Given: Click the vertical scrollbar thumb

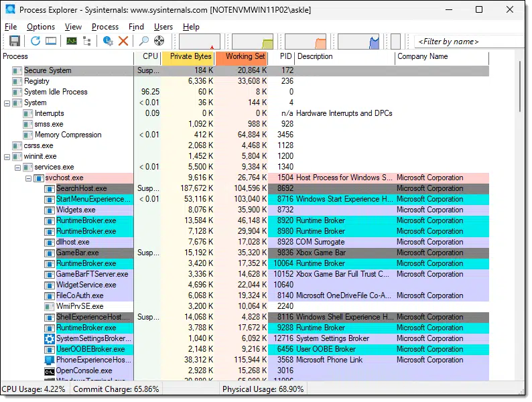Looking at the screenshot, I should pyautogui.click(x=519, y=86).
